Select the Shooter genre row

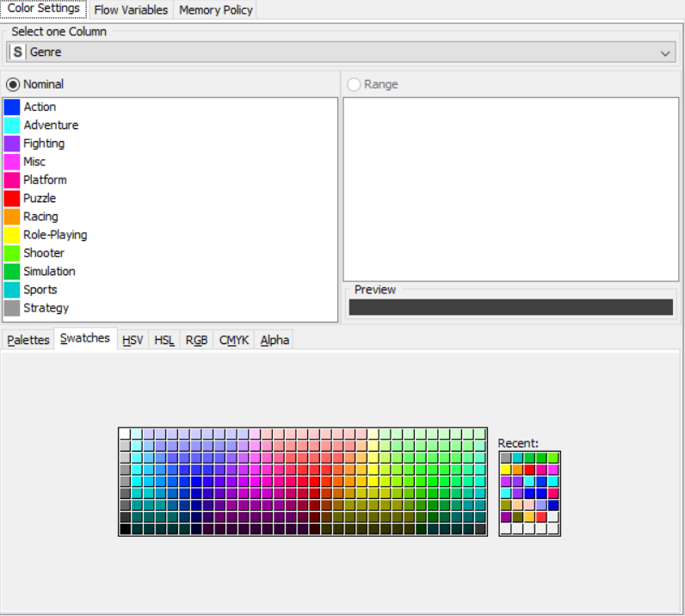(170, 254)
